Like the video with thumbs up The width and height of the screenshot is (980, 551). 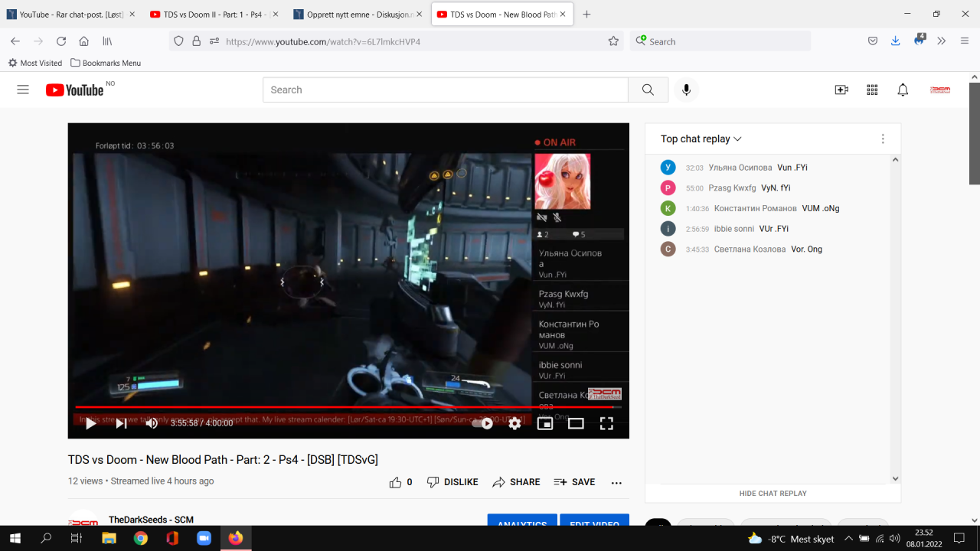click(x=400, y=482)
